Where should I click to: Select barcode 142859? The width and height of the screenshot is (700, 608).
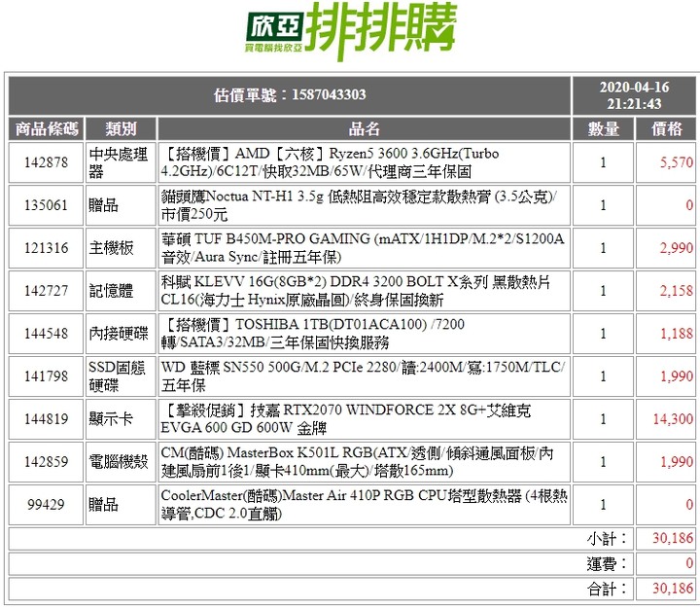click(x=47, y=461)
